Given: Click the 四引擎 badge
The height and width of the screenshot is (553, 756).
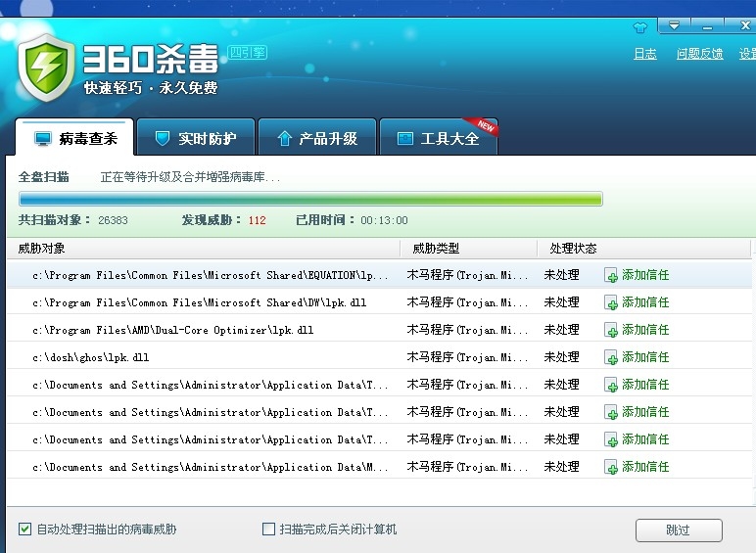Looking at the screenshot, I should pyautogui.click(x=247, y=52).
